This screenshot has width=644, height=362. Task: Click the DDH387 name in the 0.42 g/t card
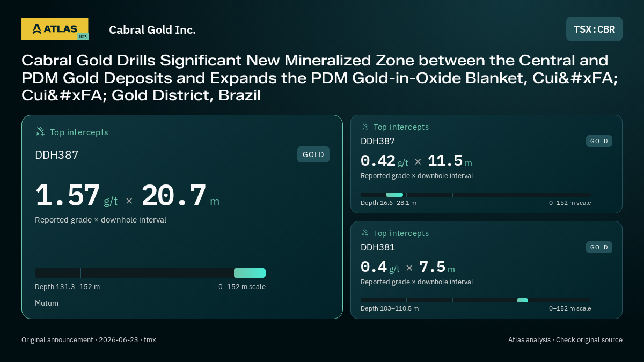tap(378, 141)
